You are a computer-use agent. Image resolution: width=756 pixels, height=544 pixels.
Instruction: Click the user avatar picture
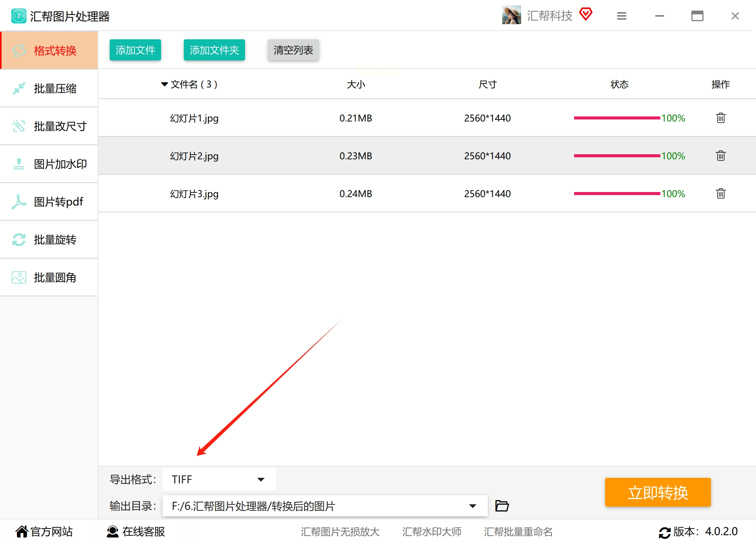(x=511, y=15)
